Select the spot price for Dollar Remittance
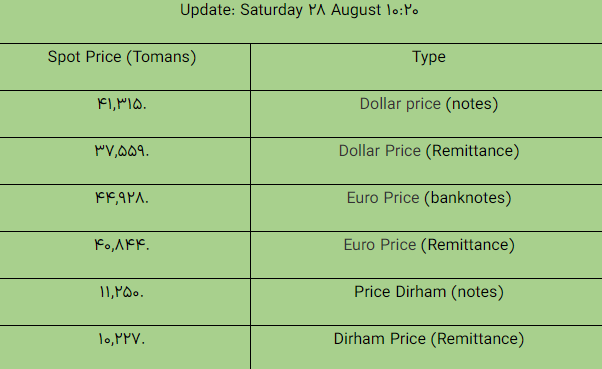This screenshot has height=369, width=602. [122, 151]
